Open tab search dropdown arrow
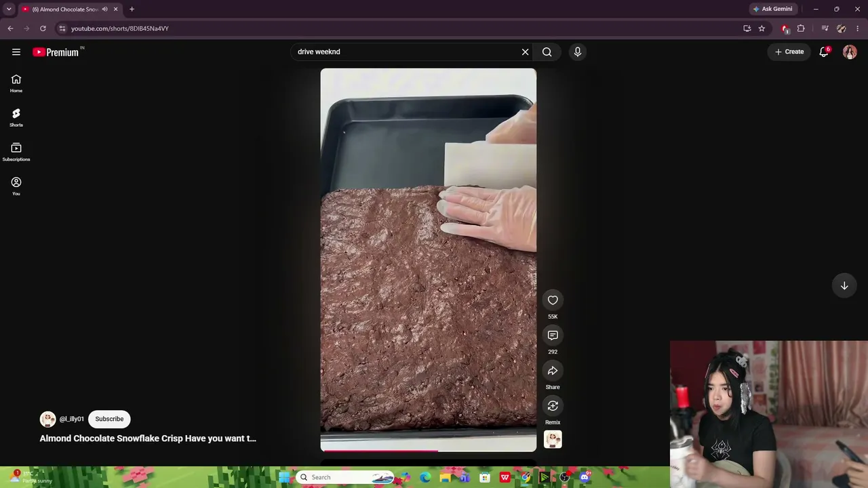The image size is (868, 488). pos(9,9)
